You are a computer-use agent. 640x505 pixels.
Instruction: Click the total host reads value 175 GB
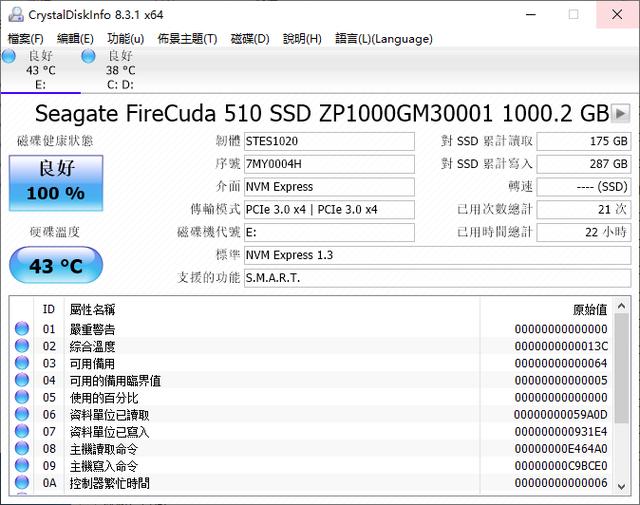[584, 141]
